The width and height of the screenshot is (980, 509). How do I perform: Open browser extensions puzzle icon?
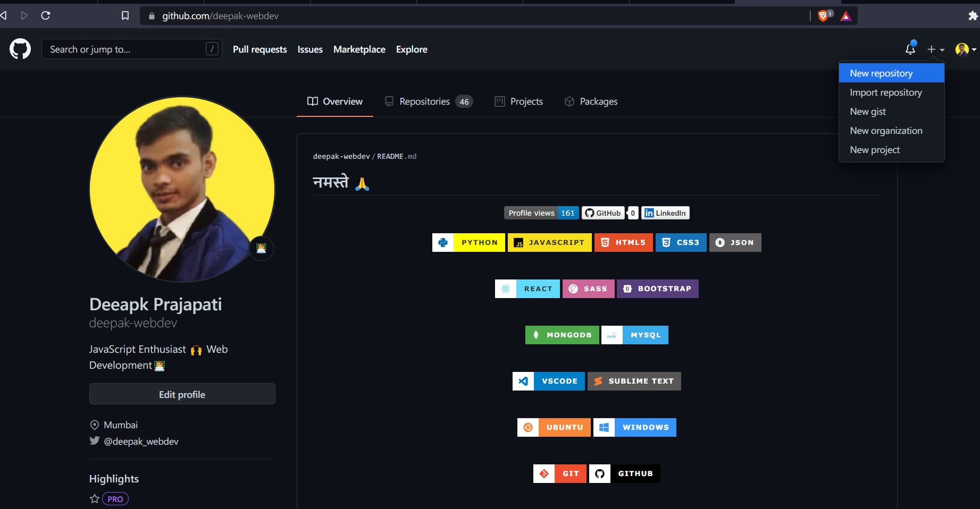coord(973,16)
